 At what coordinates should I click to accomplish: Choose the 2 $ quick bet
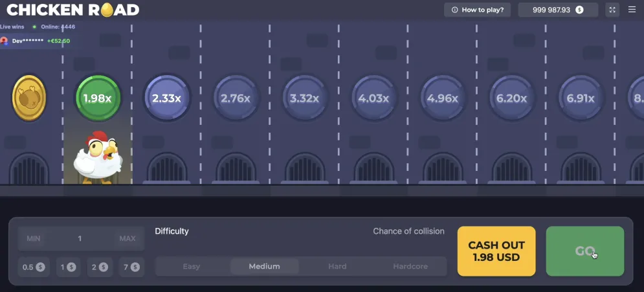(100, 267)
